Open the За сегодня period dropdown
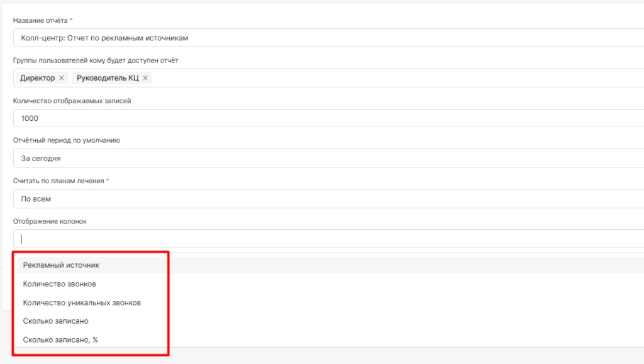The width and height of the screenshot is (644, 364). [314, 158]
